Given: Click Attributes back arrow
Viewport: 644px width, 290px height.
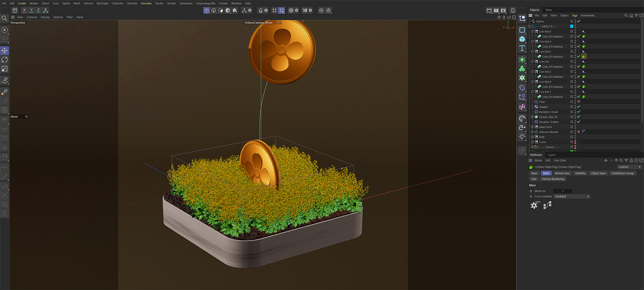Looking at the screenshot, I should pyautogui.click(x=606, y=160).
